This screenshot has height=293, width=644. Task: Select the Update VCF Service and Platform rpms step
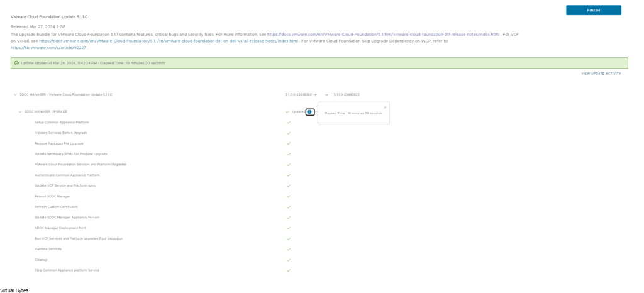[x=65, y=185]
